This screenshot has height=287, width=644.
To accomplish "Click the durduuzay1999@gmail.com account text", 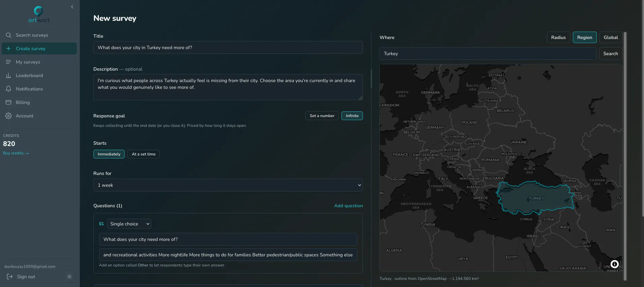I will click(x=30, y=266).
